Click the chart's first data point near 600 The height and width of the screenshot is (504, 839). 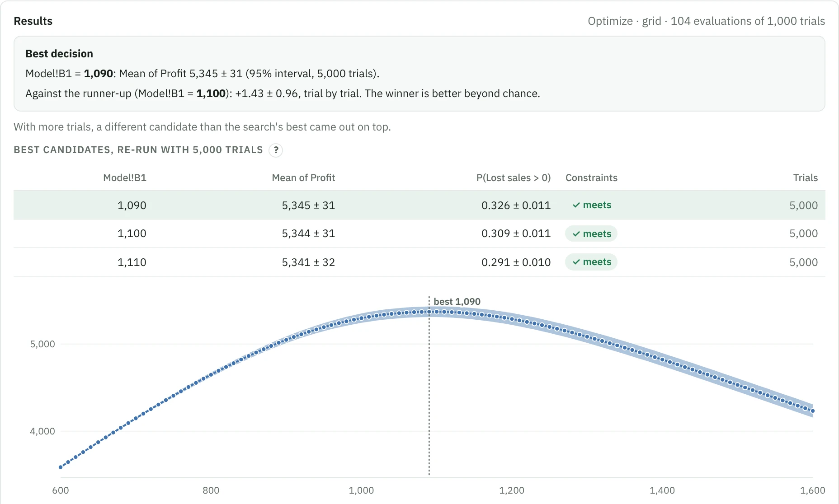coord(61,467)
